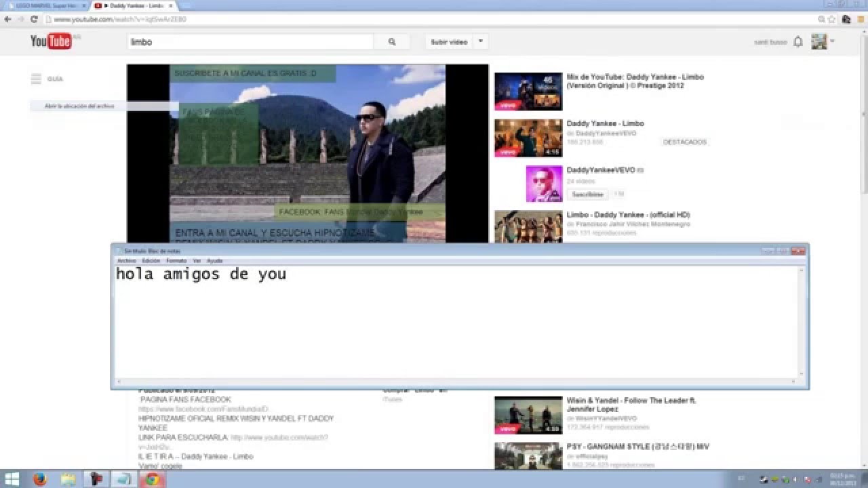Open 'Limbo - Daddy Yankee - (official HD)' title
Screen dimensions: 868x488
[x=629, y=215]
